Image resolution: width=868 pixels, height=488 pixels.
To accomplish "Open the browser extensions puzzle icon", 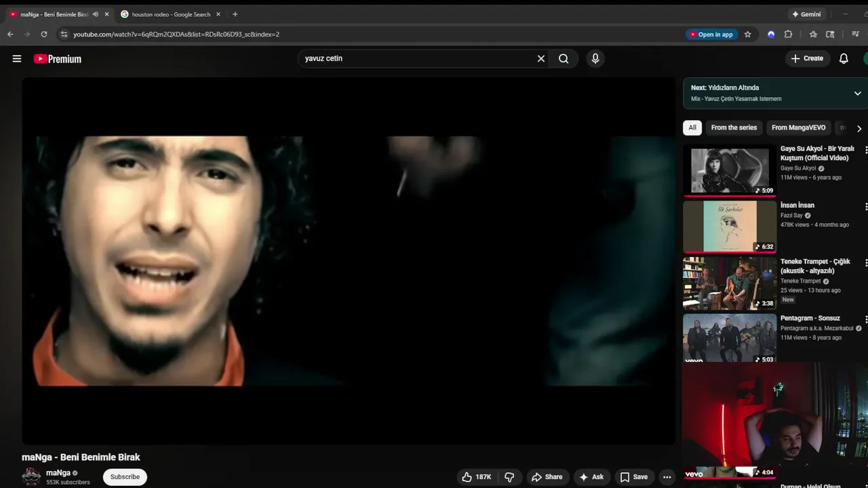I will tap(788, 35).
